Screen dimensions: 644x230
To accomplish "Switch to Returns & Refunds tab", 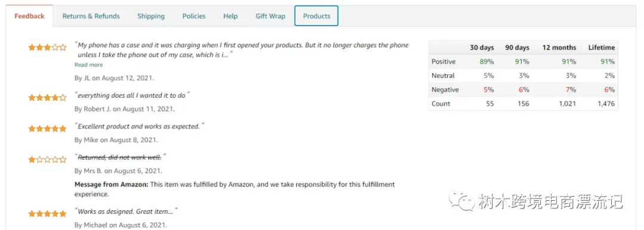I will (91, 16).
